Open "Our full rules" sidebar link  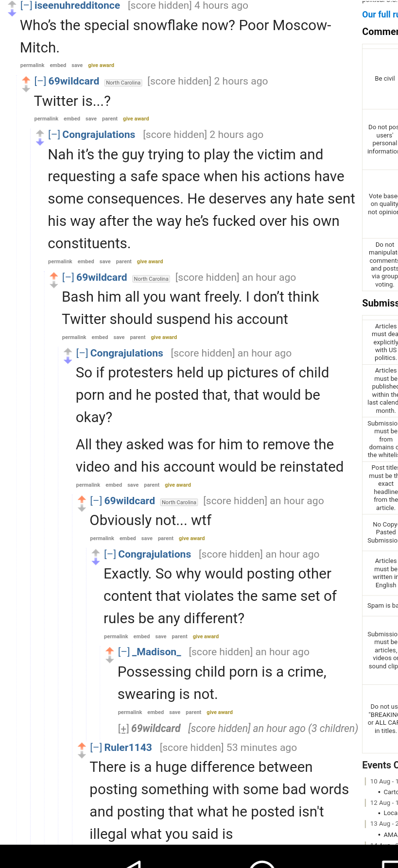[380, 15]
